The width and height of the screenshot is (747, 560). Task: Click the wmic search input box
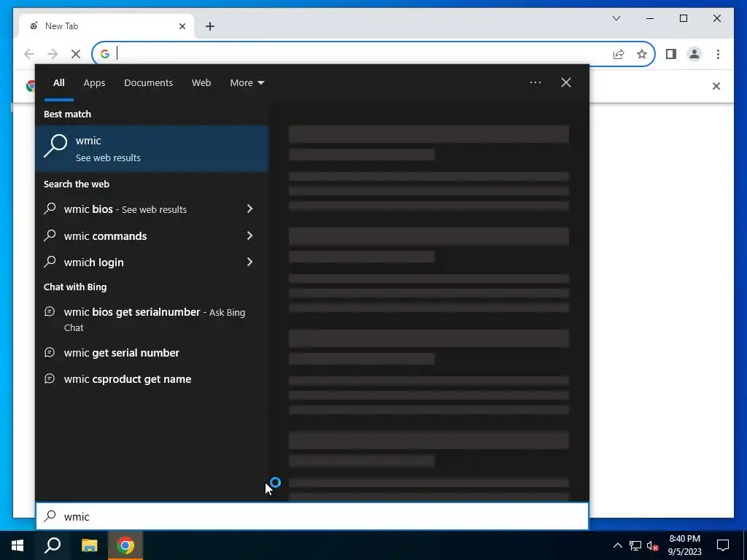(x=312, y=517)
